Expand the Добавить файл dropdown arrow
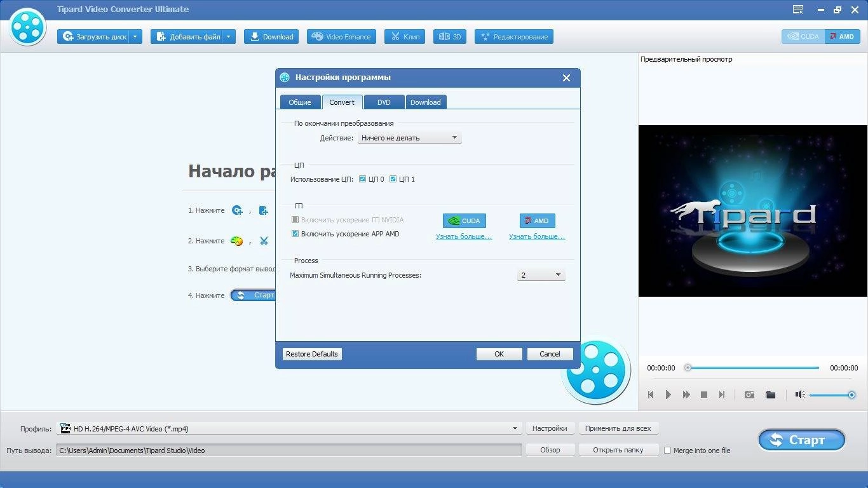868x488 pixels. click(229, 37)
